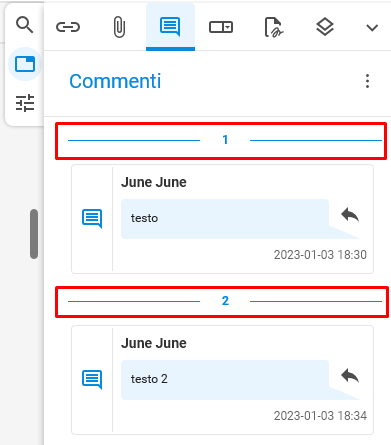Image resolution: width=391 pixels, height=445 pixels.
Task: Toggle the sidebar panel button
Action: 25,64
